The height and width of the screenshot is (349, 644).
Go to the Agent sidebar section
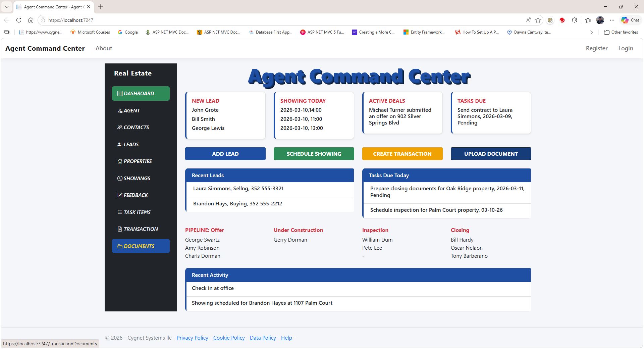[x=131, y=110]
